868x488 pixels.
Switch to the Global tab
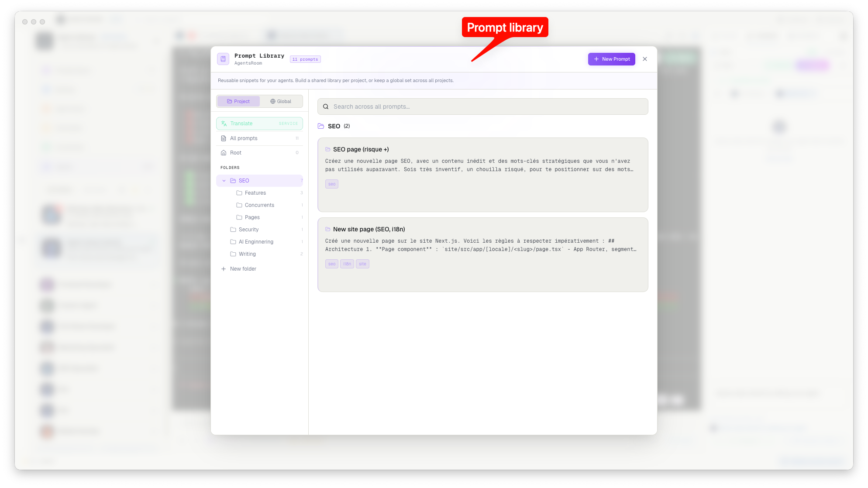pos(281,101)
